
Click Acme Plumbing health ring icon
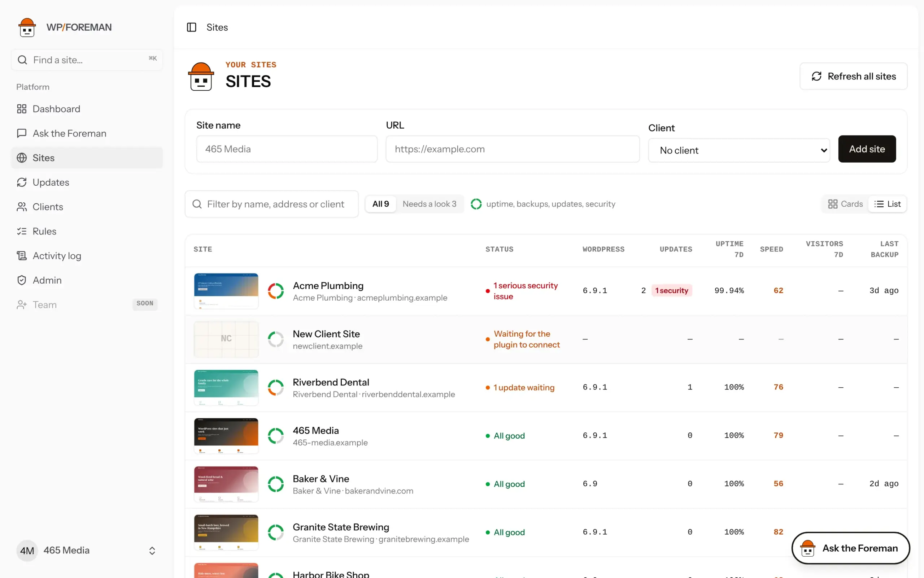(276, 291)
